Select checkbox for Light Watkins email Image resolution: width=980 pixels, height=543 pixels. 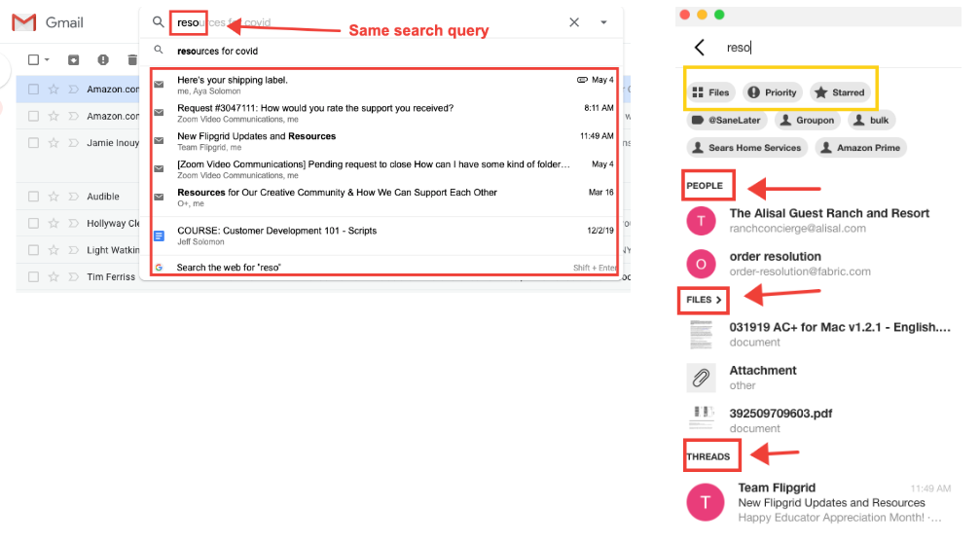point(34,250)
